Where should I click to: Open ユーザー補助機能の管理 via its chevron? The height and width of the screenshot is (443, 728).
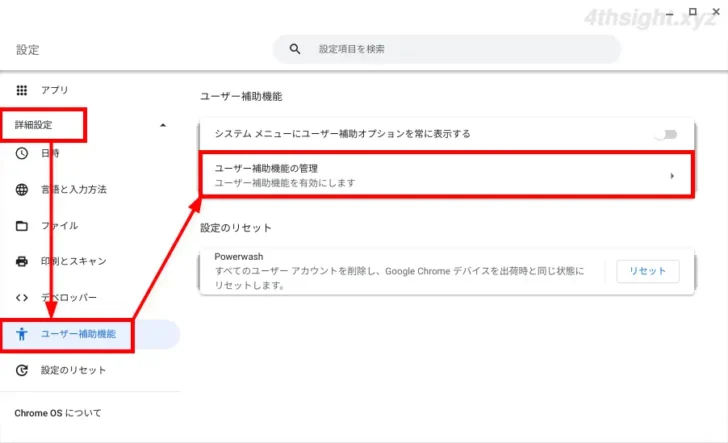pos(672,176)
